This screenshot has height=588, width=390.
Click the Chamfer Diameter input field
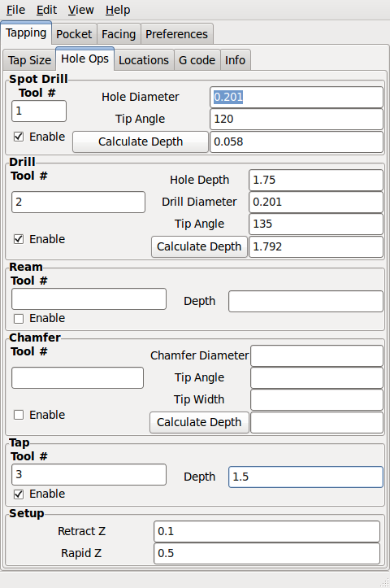point(317,355)
